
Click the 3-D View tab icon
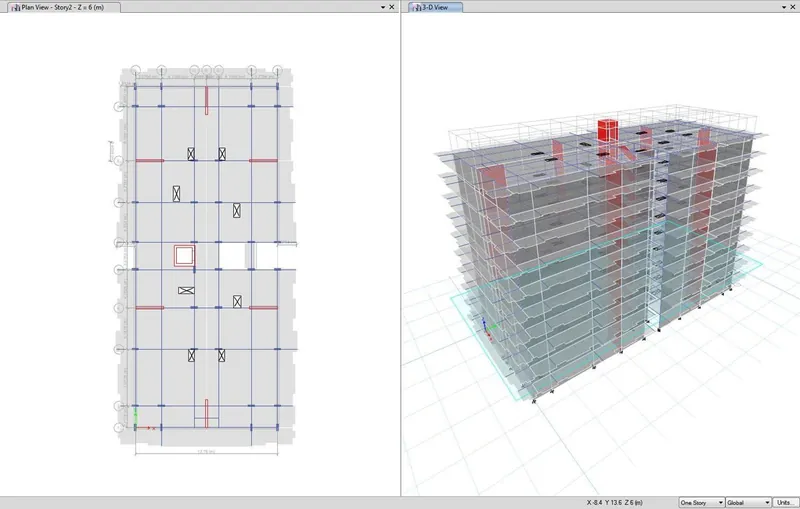click(417, 8)
